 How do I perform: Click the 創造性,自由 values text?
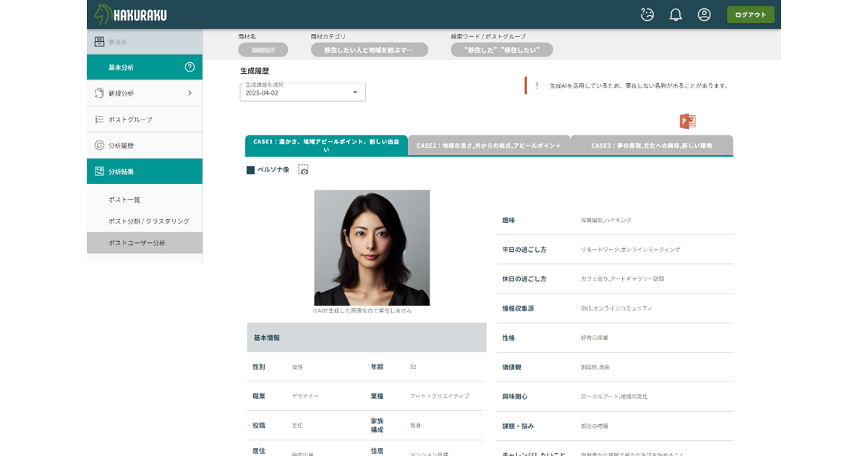click(x=595, y=367)
